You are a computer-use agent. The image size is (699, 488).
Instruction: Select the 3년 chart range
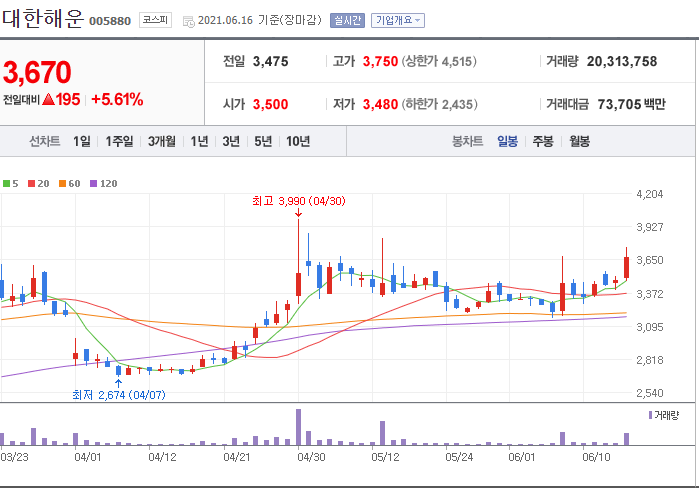[231, 141]
